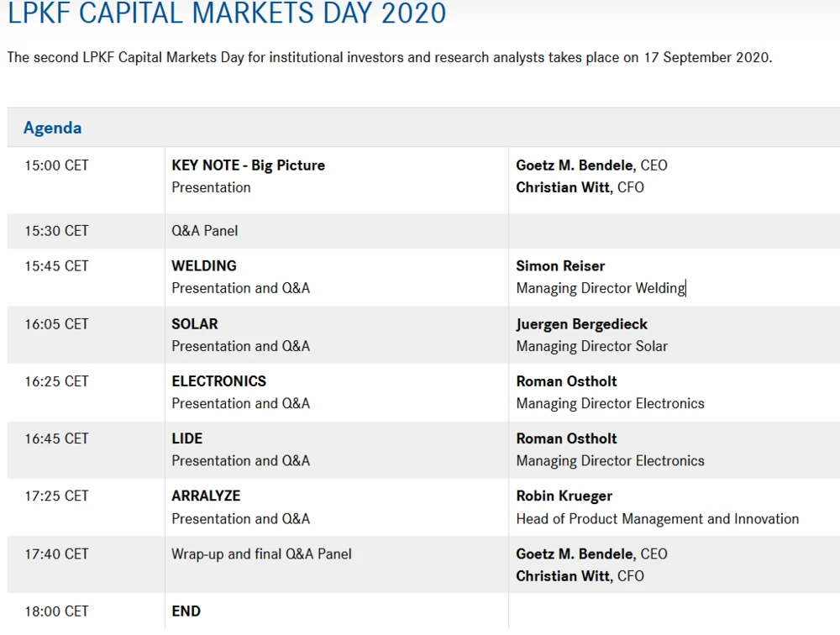Click the 16:25 CET time cell

(x=56, y=381)
